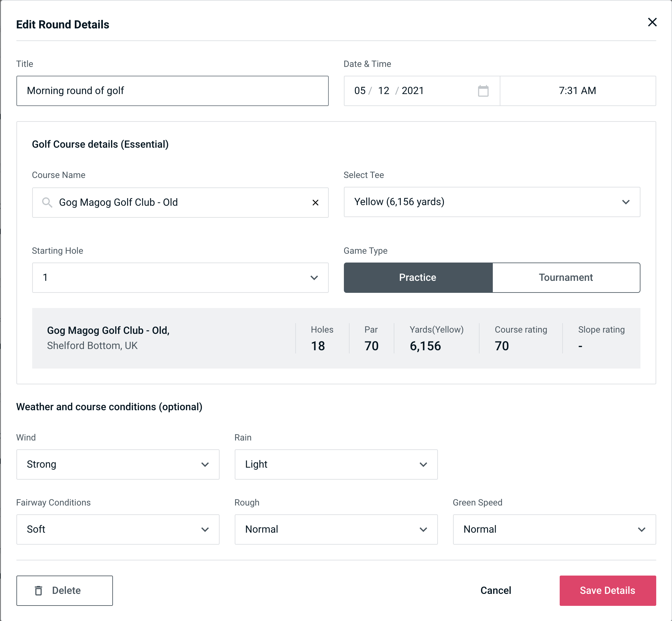Click the Golf Course details section header

click(99, 143)
